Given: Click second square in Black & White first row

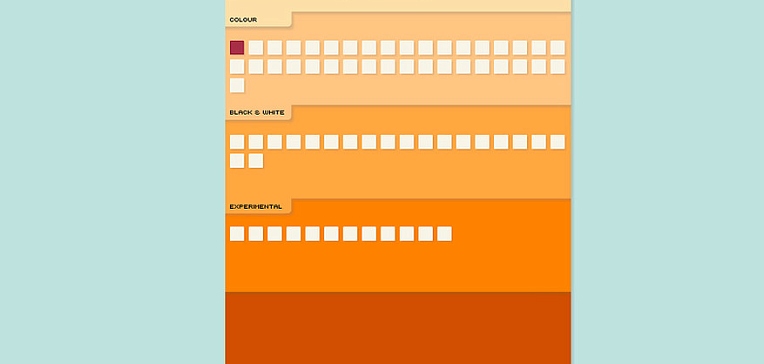Looking at the screenshot, I should coord(256,142).
